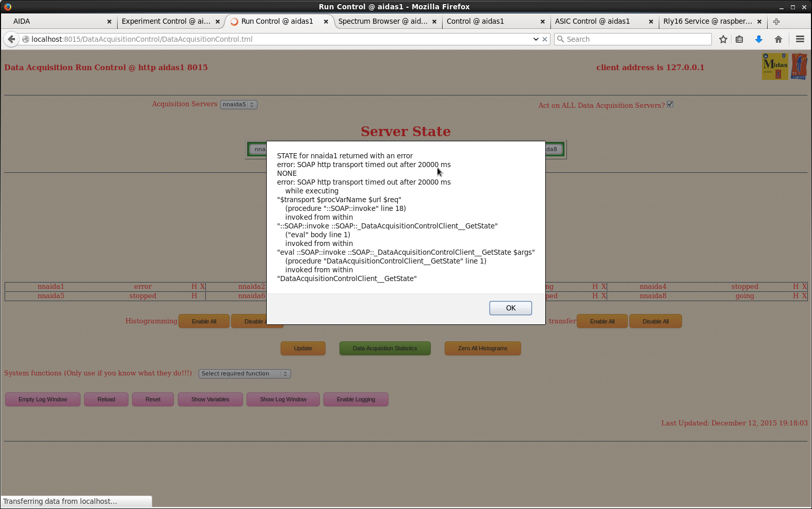This screenshot has width=812, height=509.
Task: Click the X link in nnaida4 row
Action: click(804, 287)
